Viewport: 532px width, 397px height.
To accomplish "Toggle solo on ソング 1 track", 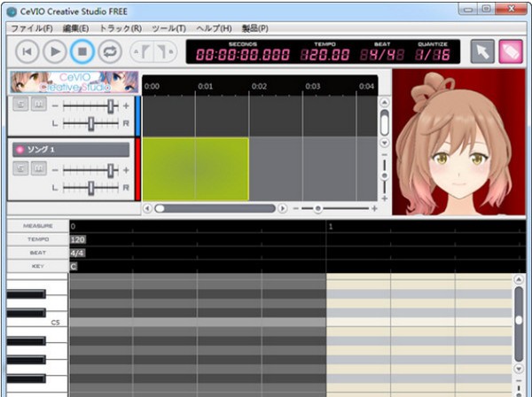I will 20,168.
